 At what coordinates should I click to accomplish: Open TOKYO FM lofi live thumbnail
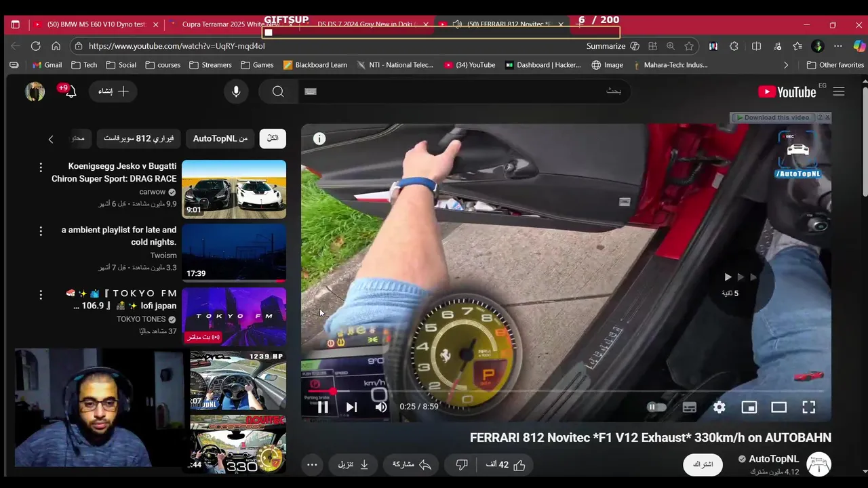click(234, 317)
